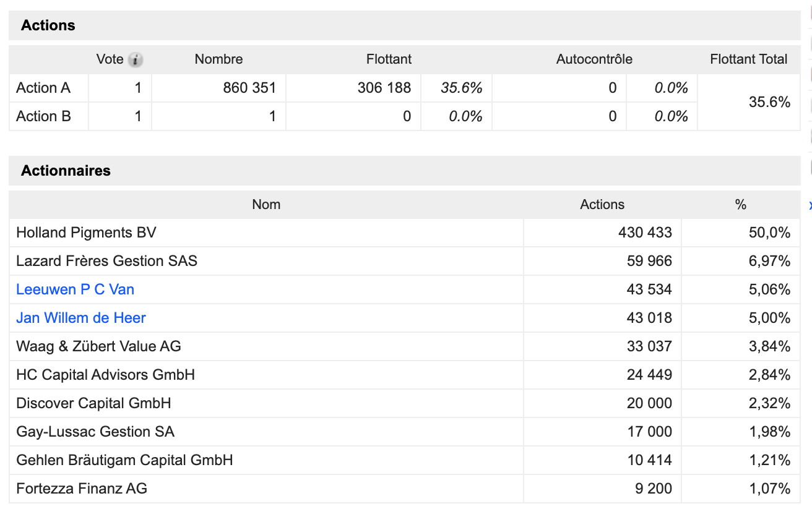Image resolution: width=812 pixels, height=522 pixels.
Task: Click the 860 351 share count cell
Action: click(249, 88)
